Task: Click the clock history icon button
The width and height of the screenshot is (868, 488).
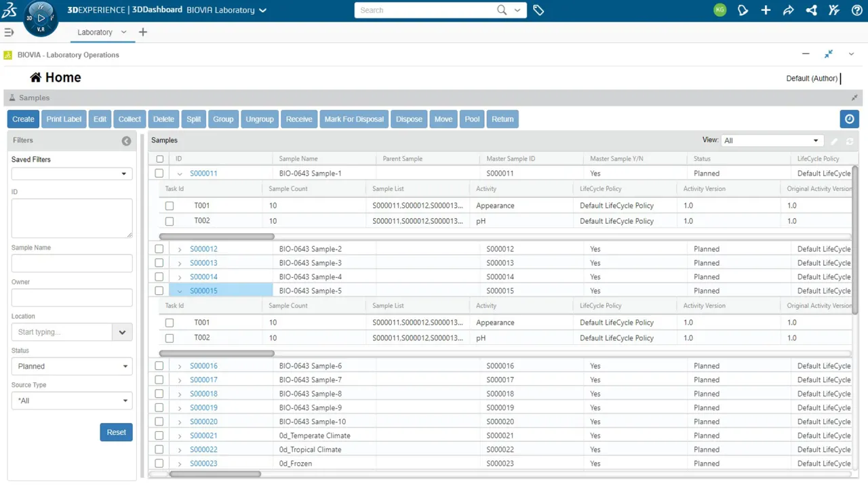Action: (x=849, y=119)
